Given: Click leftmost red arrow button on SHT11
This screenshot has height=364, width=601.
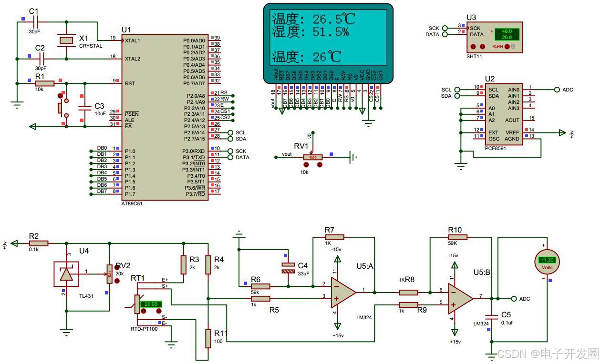Looking at the screenshot, I should coord(473,47).
